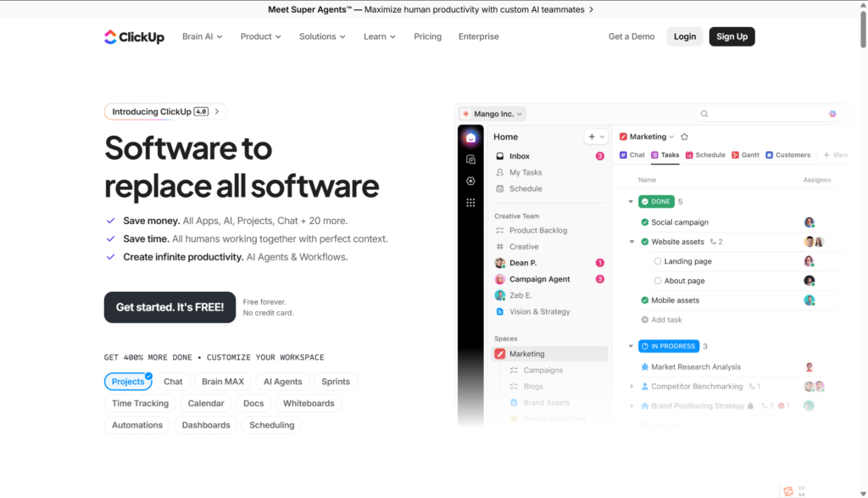
Task: Click the Market Research Analysis agent icon
Action: click(644, 367)
